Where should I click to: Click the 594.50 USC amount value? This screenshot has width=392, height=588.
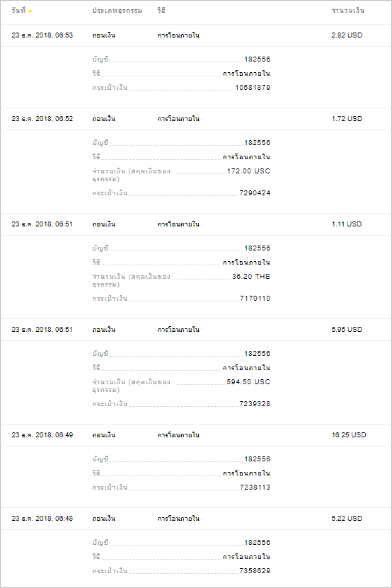pos(248,382)
